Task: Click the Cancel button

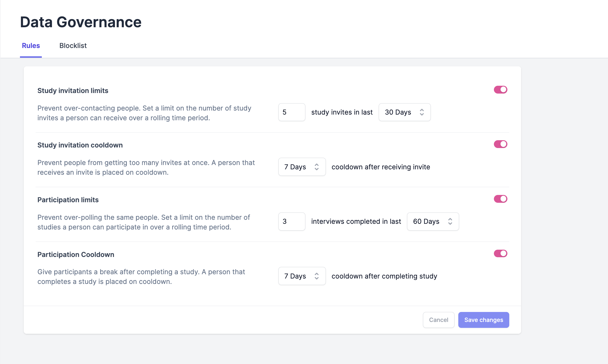Action: click(x=438, y=320)
